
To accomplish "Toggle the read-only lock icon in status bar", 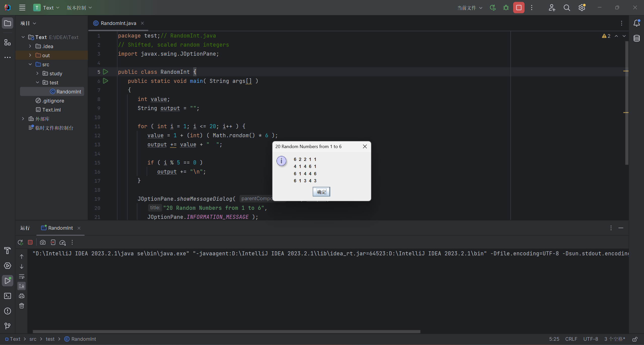I will point(635,339).
